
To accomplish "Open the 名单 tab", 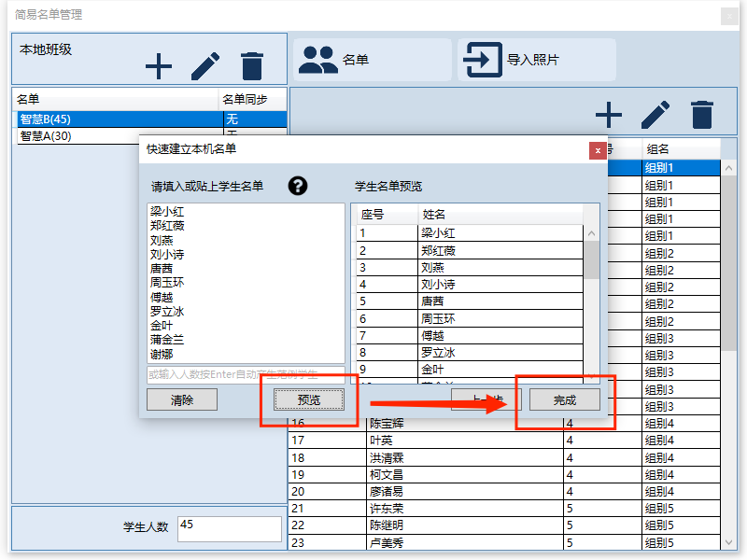I will click(x=372, y=60).
